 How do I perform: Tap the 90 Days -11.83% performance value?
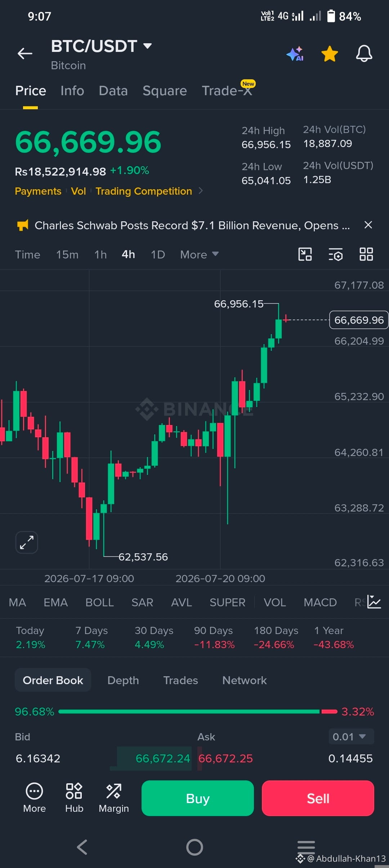214,645
